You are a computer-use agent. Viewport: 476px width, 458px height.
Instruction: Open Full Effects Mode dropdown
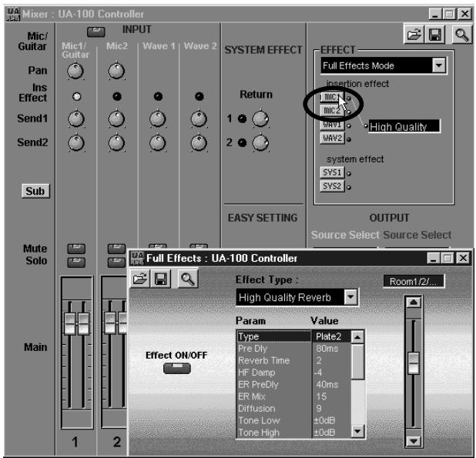[x=439, y=65]
